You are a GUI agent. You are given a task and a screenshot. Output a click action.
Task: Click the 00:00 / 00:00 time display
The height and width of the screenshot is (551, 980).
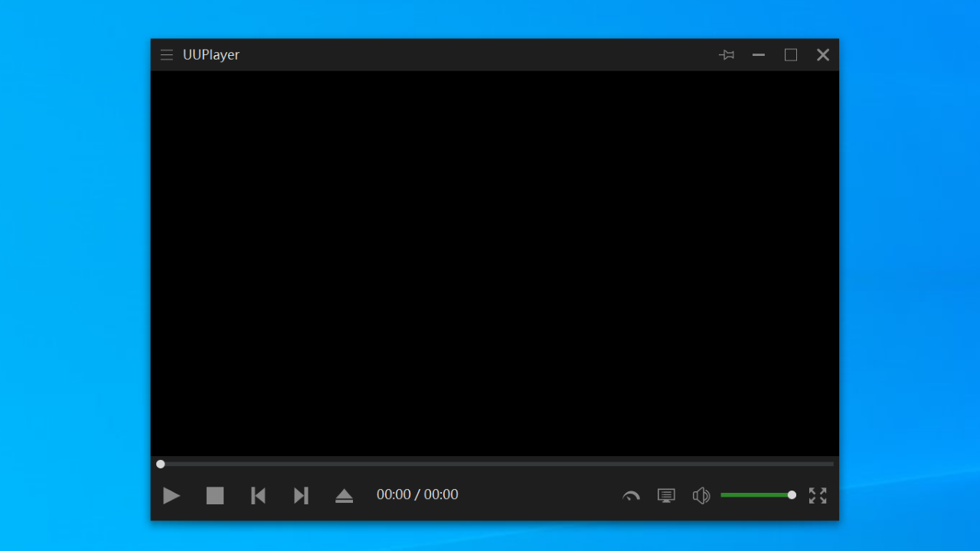pos(417,495)
